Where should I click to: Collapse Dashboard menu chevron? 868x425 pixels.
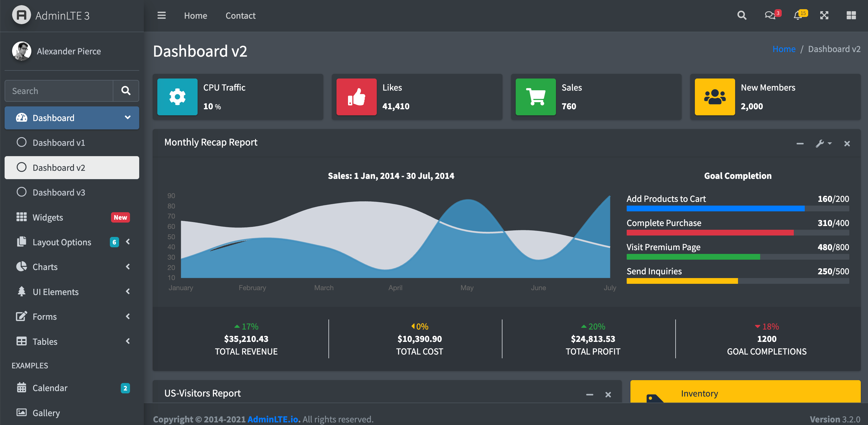(x=128, y=118)
